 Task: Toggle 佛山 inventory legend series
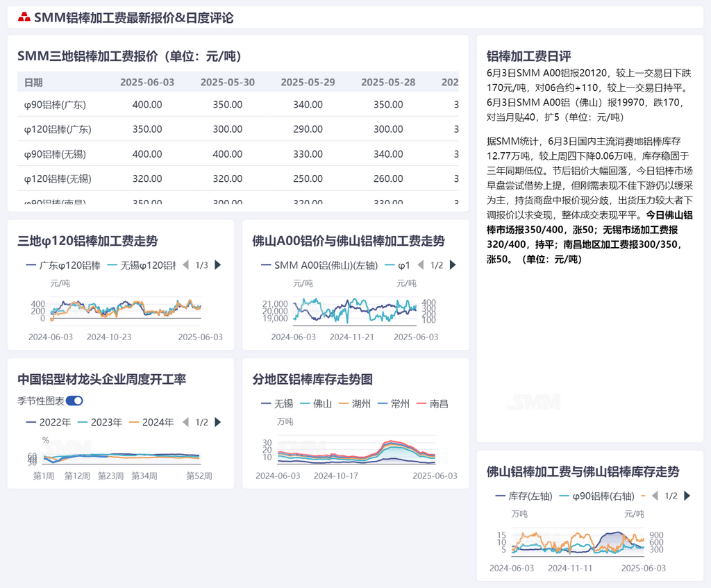316,403
